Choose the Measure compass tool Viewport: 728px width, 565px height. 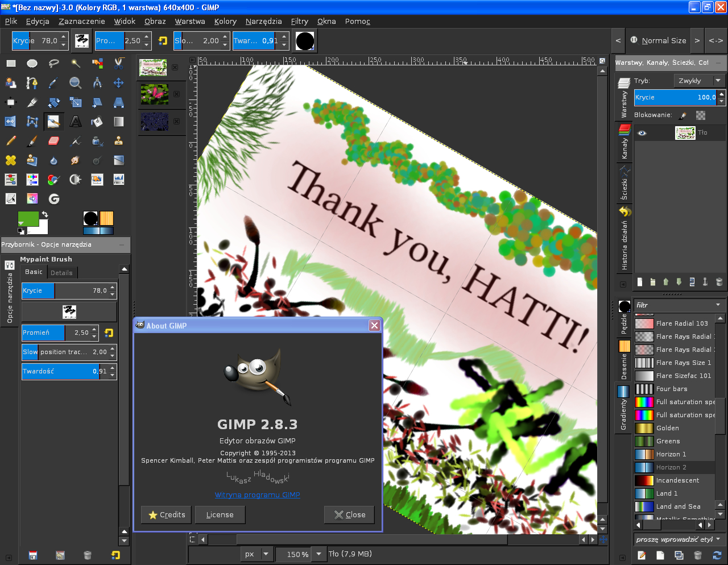tap(97, 83)
